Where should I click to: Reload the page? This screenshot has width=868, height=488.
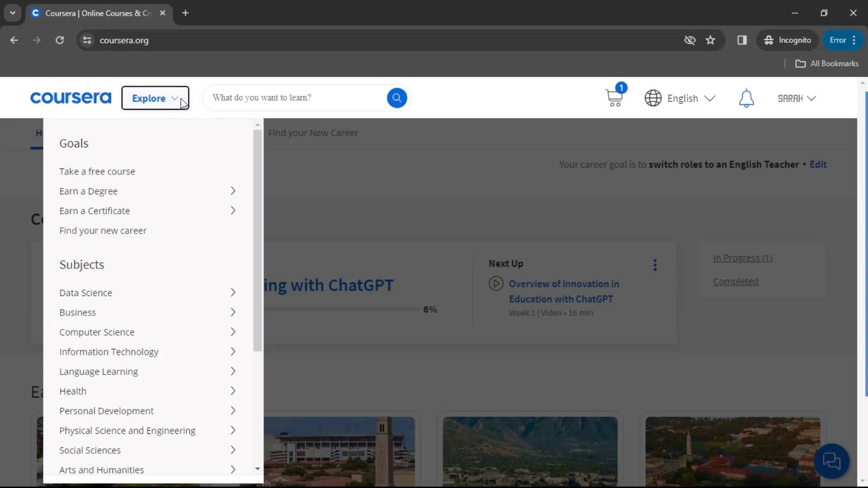coord(60,40)
